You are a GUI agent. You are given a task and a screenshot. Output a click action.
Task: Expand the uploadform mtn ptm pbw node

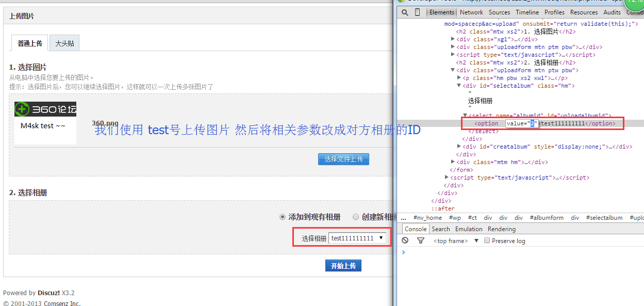[x=453, y=47]
